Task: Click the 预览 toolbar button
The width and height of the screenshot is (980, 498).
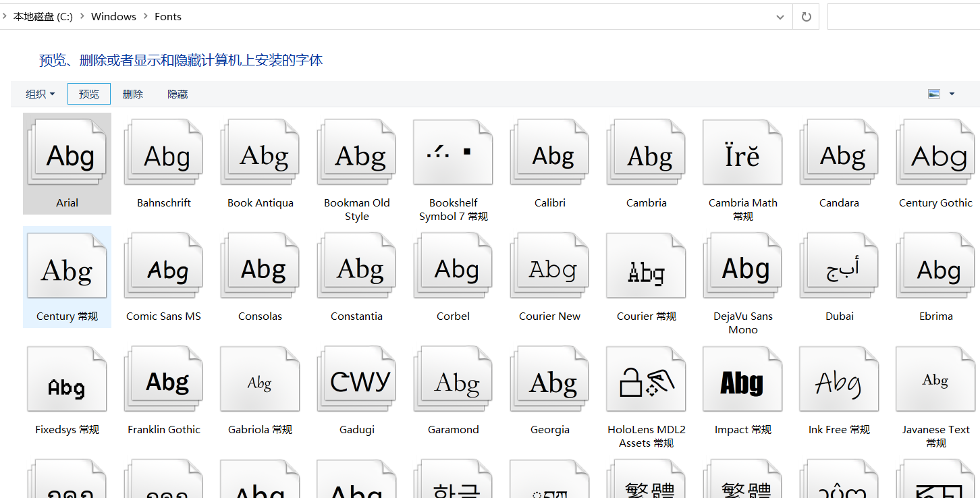Action: 89,94
